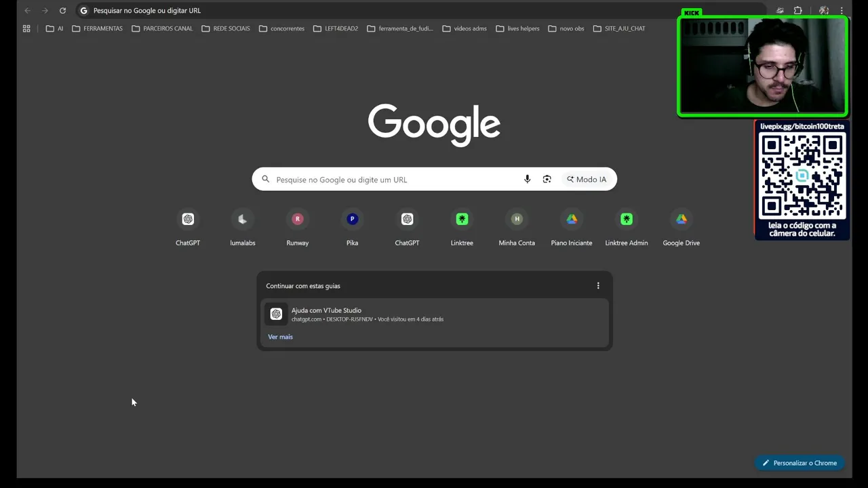This screenshot has width=868, height=488.
Task: Click the livepix QR code overlay
Action: pyautogui.click(x=802, y=175)
